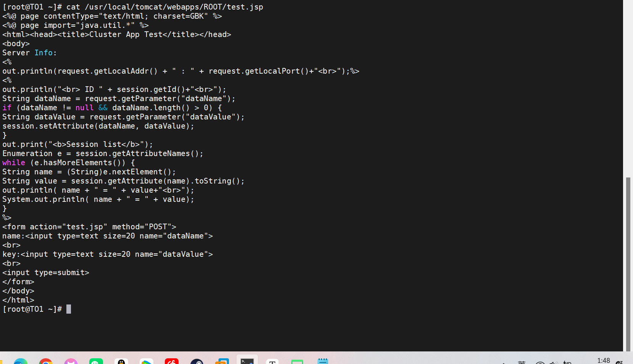Open the blue notepad taskbar icon
The image size is (633, 364).
click(323, 361)
